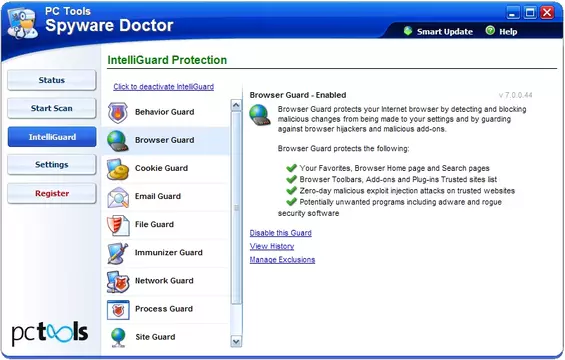Open the View History link
Screen dimensions: 565x360
[x=272, y=246]
